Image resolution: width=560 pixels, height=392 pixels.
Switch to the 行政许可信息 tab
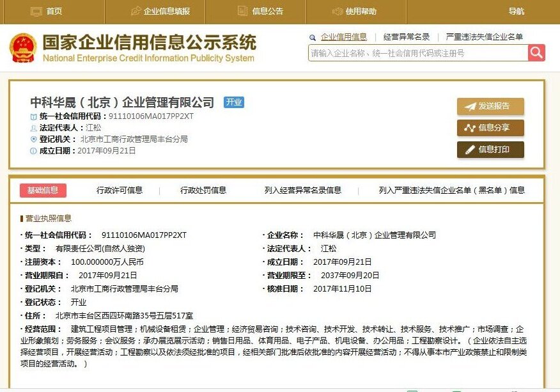click(x=120, y=191)
